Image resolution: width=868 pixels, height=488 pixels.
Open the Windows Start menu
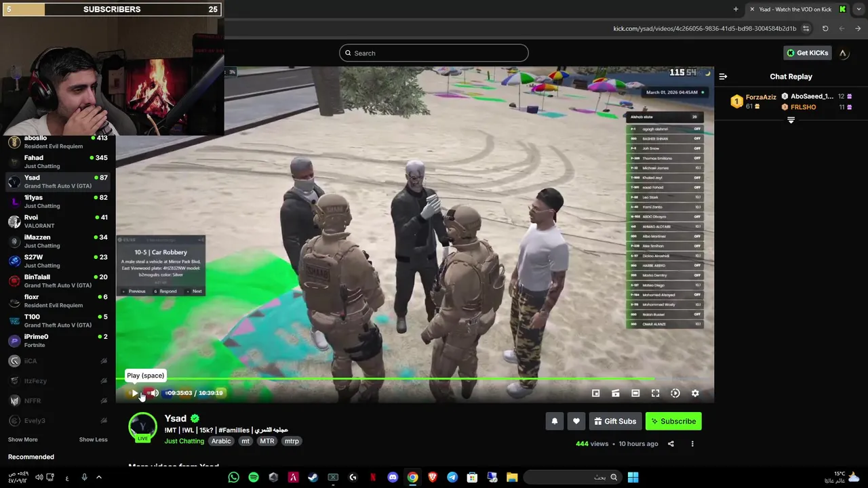pos(633,477)
